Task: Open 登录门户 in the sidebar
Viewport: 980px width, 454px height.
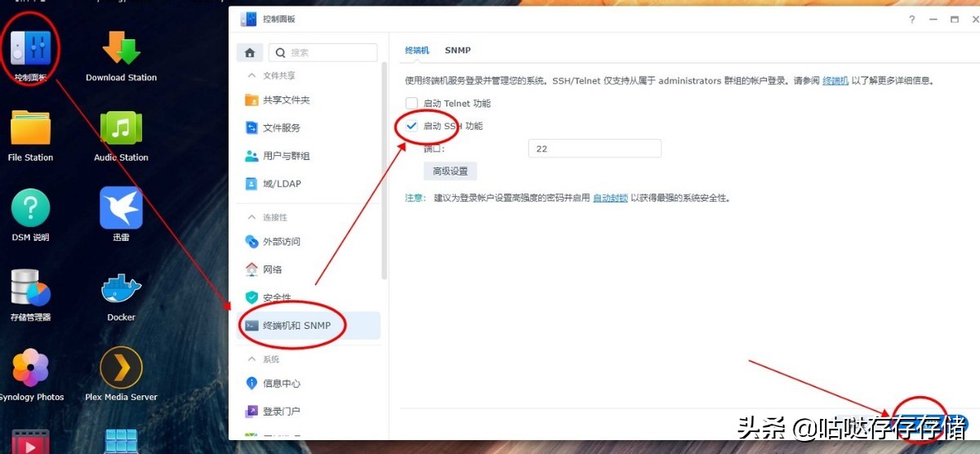Action: click(308, 411)
